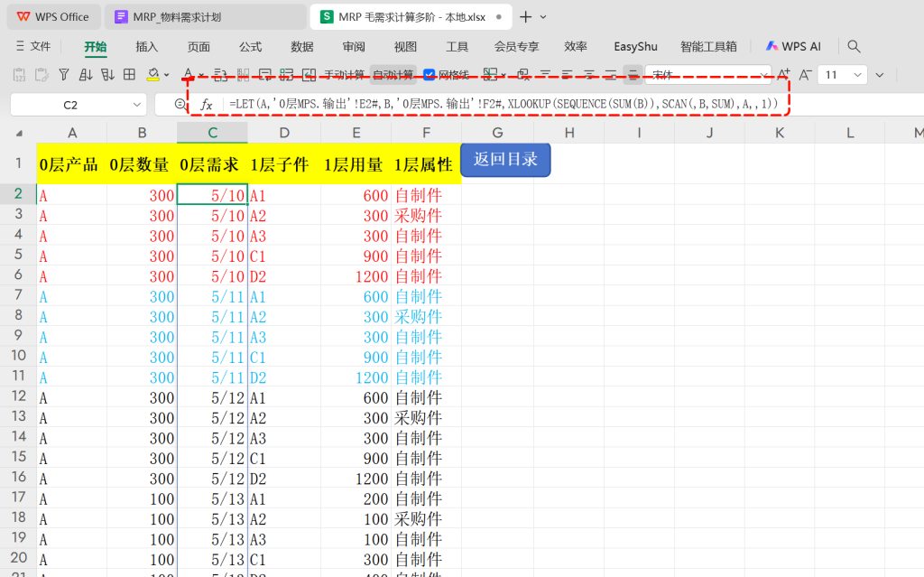The width and height of the screenshot is (924, 577).
Task: Switch to the 数据 ribbon tab
Action: [x=302, y=47]
